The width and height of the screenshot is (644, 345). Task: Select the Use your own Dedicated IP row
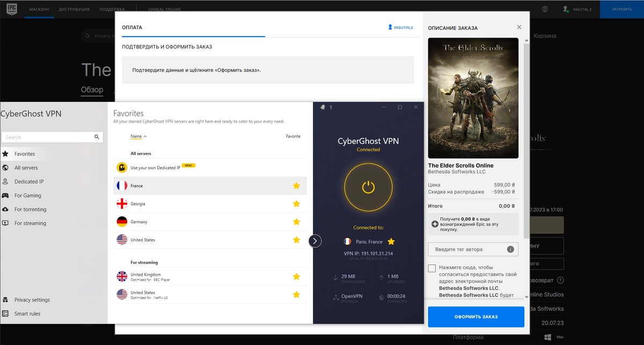click(x=210, y=167)
